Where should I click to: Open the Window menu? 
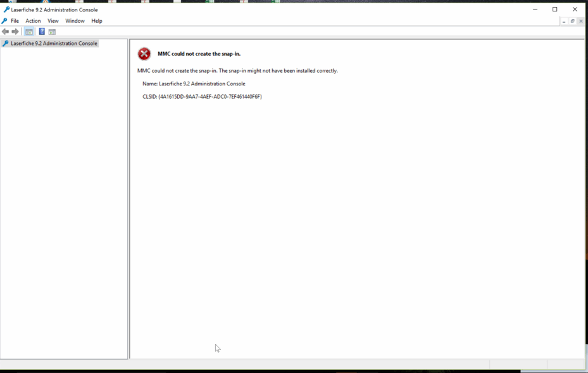point(75,21)
